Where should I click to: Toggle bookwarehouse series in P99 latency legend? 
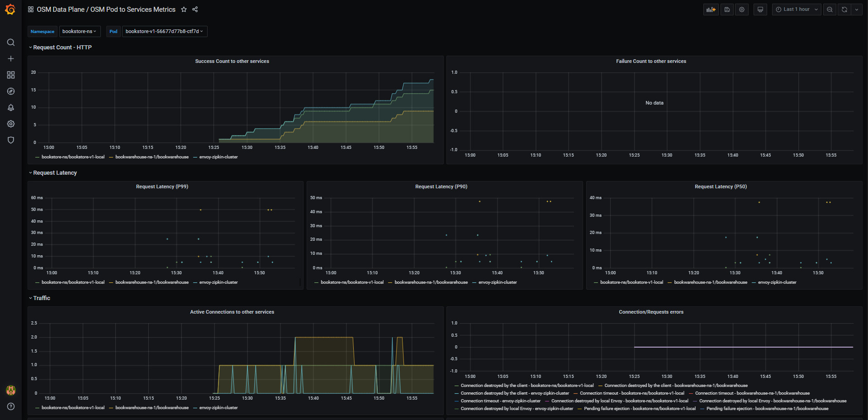(x=152, y=282)
